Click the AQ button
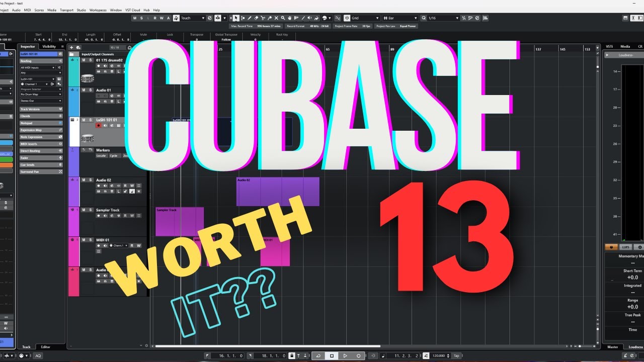644x362 pixels. pos(38,355)
